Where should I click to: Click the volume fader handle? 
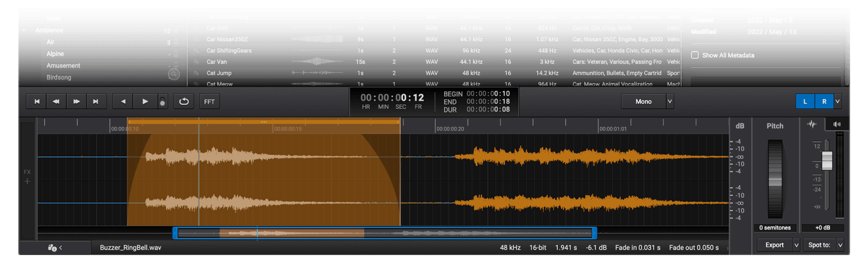tap(826, 161)
